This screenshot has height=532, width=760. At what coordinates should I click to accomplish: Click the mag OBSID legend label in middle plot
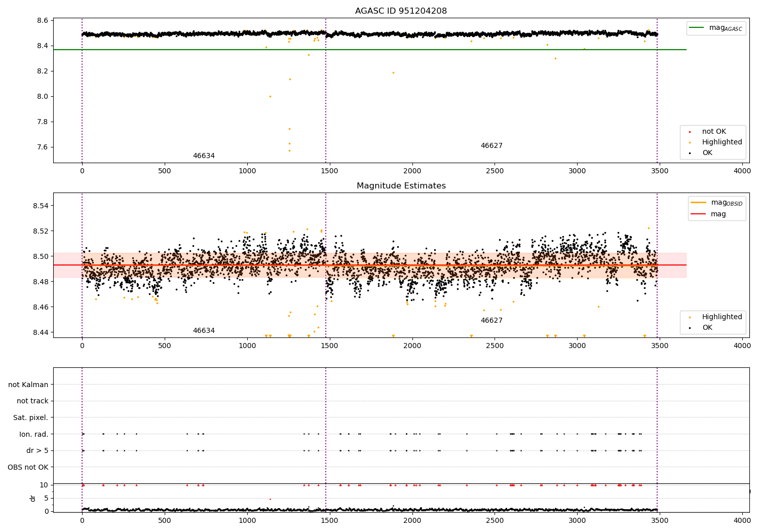[727, 203]
